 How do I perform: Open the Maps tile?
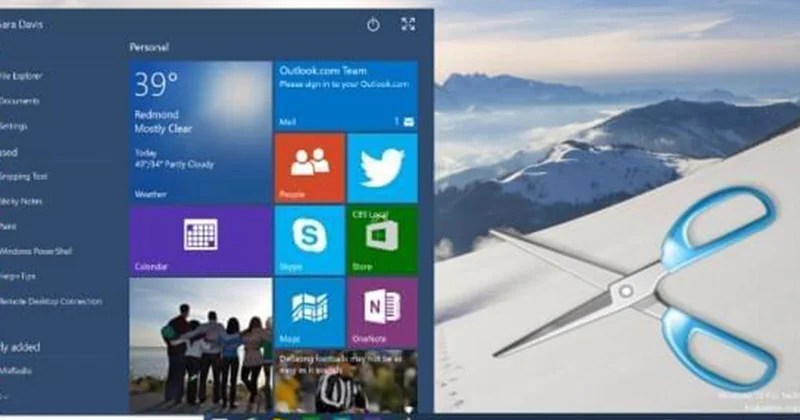pos(310,313)
